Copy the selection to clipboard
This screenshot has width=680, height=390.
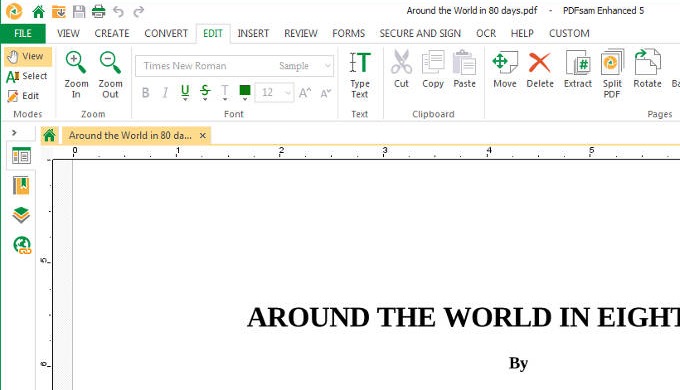433,69
